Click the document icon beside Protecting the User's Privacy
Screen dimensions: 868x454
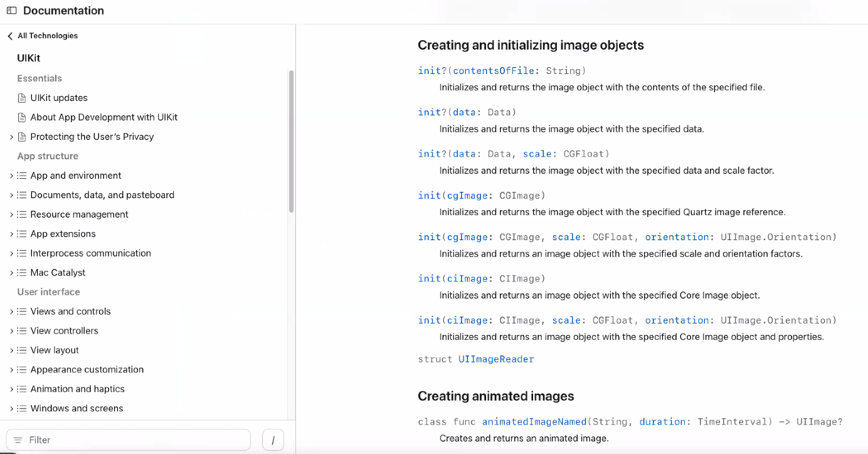22,137
